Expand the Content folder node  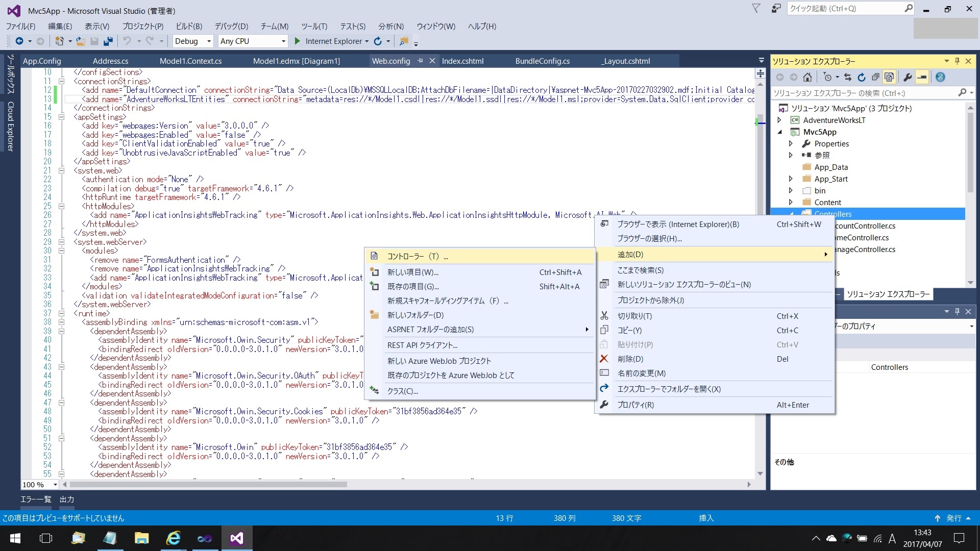[x=791, y=202]
